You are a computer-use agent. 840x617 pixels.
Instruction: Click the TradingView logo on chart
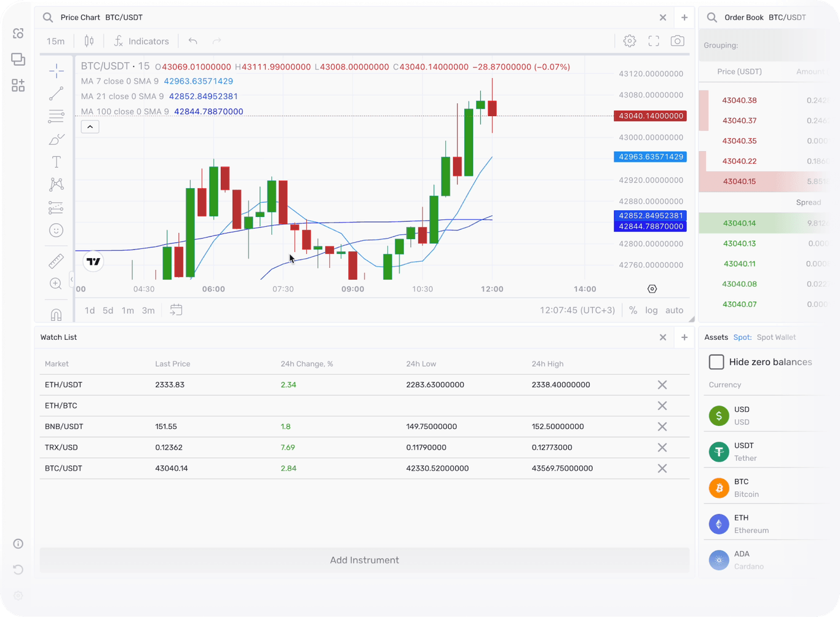tap(93, 261)
